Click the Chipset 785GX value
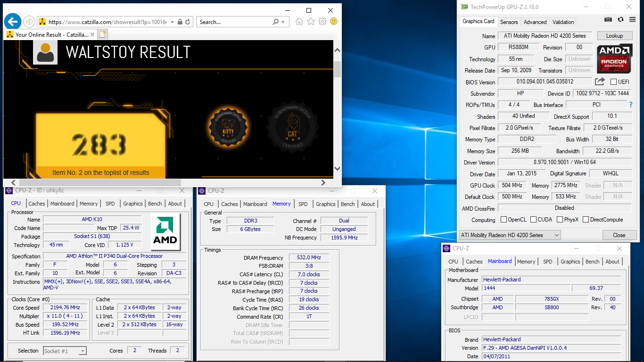 (x=551, y=299)
